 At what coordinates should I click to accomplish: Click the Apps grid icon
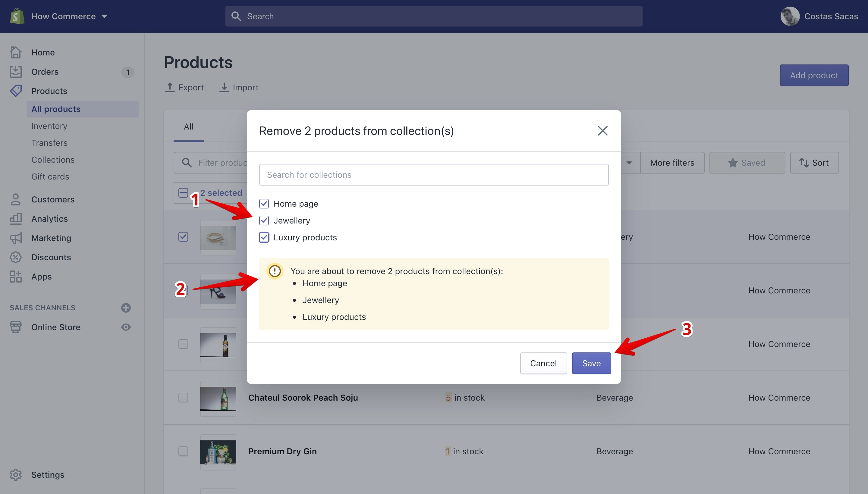click(16, 277)
